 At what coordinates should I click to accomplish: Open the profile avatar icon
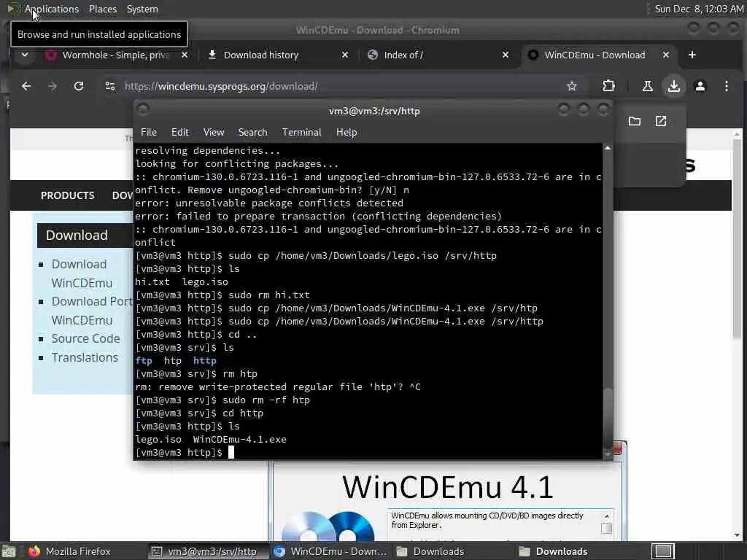[700, 86]
